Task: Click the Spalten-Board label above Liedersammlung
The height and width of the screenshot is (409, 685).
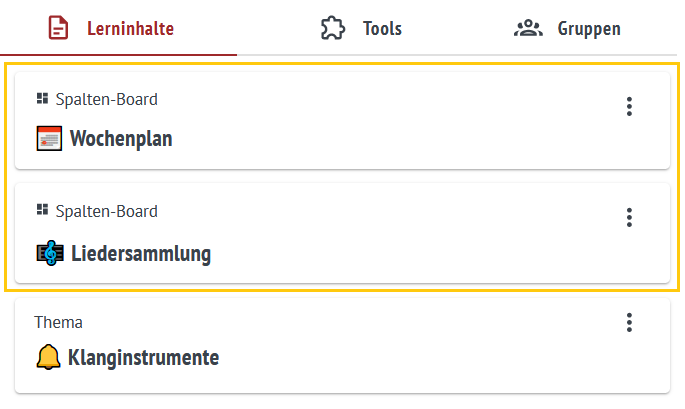Action: [x=106, y=211]
